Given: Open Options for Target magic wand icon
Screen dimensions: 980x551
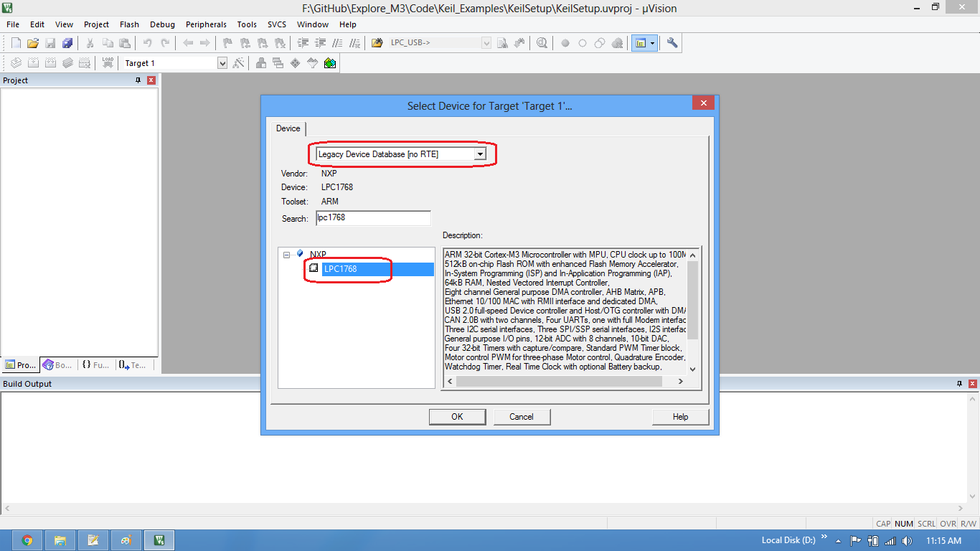Looking at the screenshot, I should click(239, 63).
